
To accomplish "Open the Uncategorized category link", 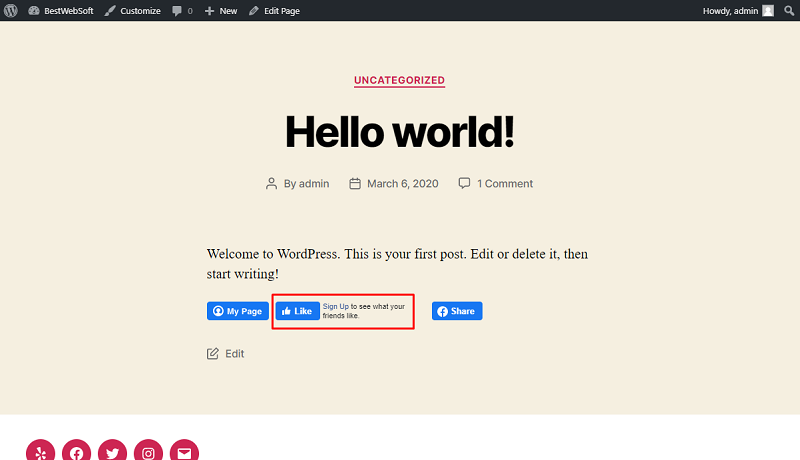I will point(399,80).
